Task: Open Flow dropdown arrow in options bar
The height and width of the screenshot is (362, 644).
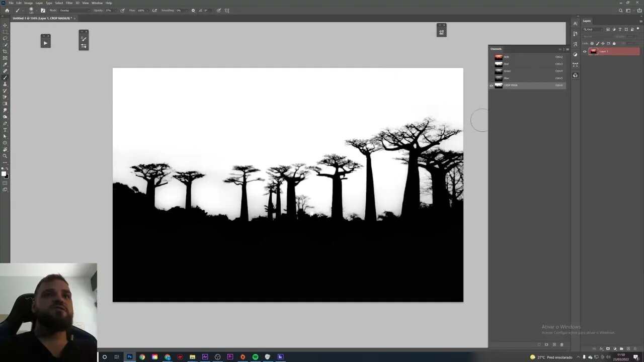Action: [148, 10]
